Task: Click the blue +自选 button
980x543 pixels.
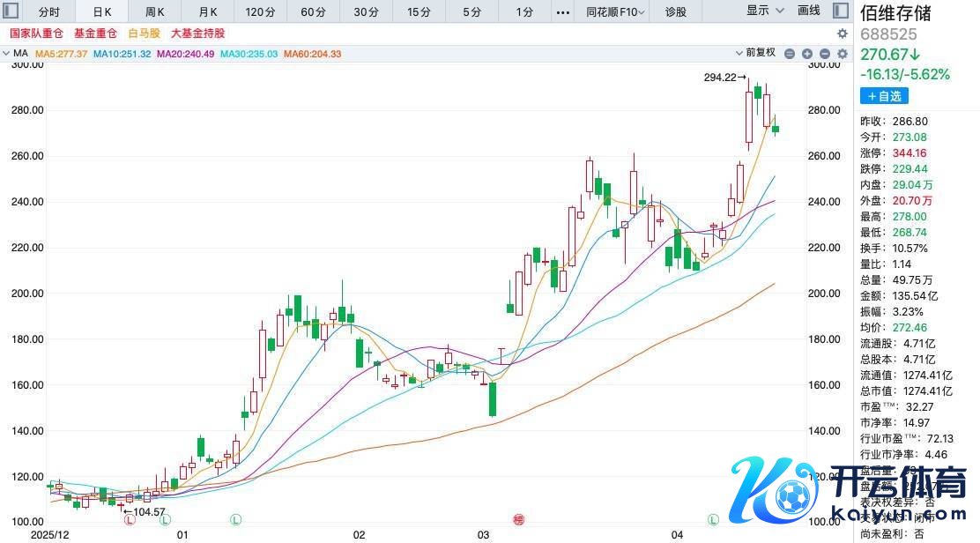Action: click(x=884, y=96)
